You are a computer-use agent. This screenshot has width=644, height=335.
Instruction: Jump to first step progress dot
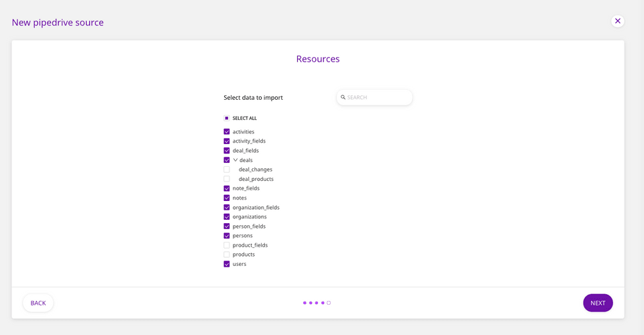pos(305,303)
